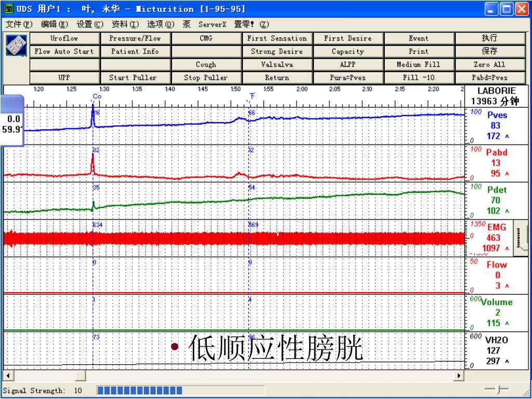
Task: Click the Pura=Pves button
Action: tap(349, 78)
